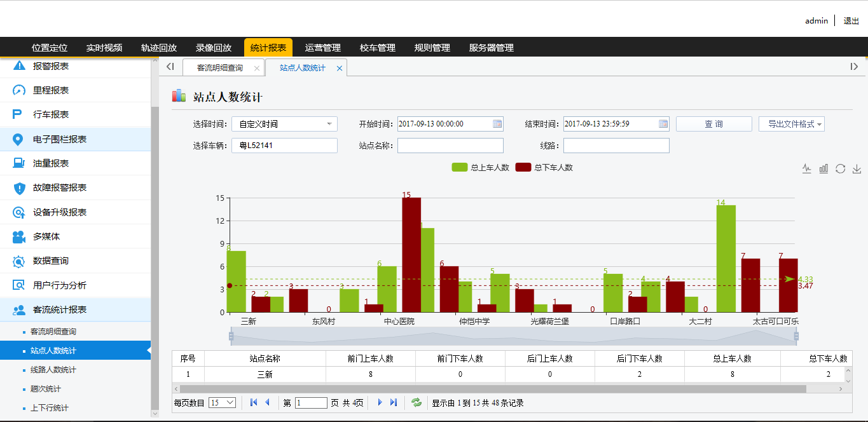Toggle 总下车人数 legend series

tap(544, 167)
